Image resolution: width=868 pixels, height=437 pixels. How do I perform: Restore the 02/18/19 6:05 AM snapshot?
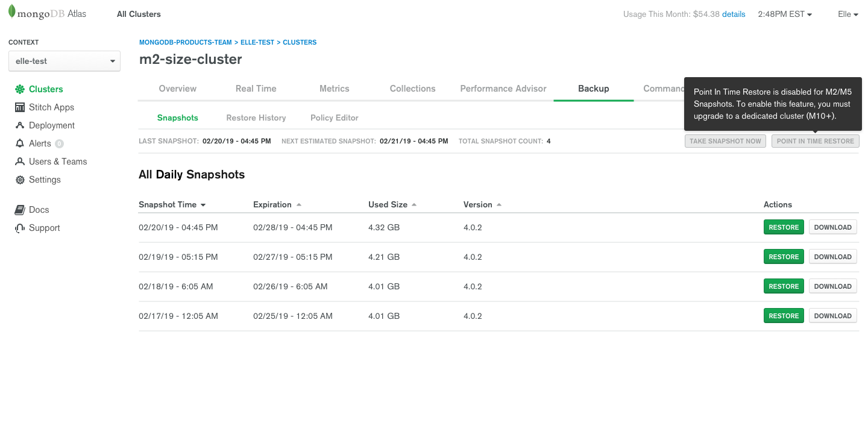tap(784, 286)
